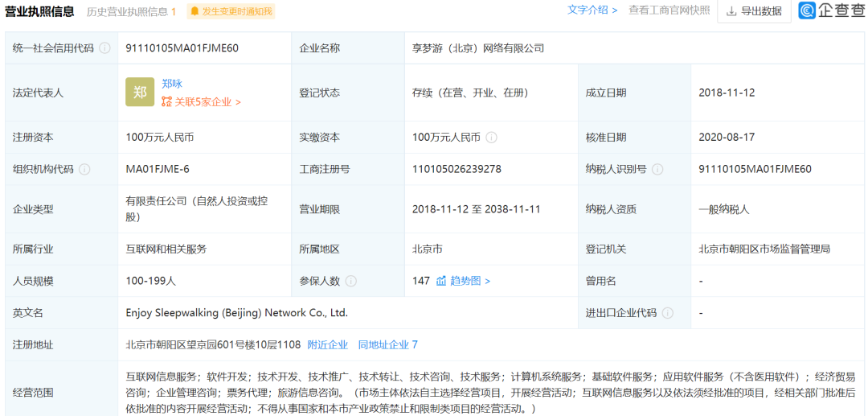Click credit code 91110105MA01FJME60 under 统一社会信用代码
Viewport: 868px width, 416px height.
coord(182,48)
